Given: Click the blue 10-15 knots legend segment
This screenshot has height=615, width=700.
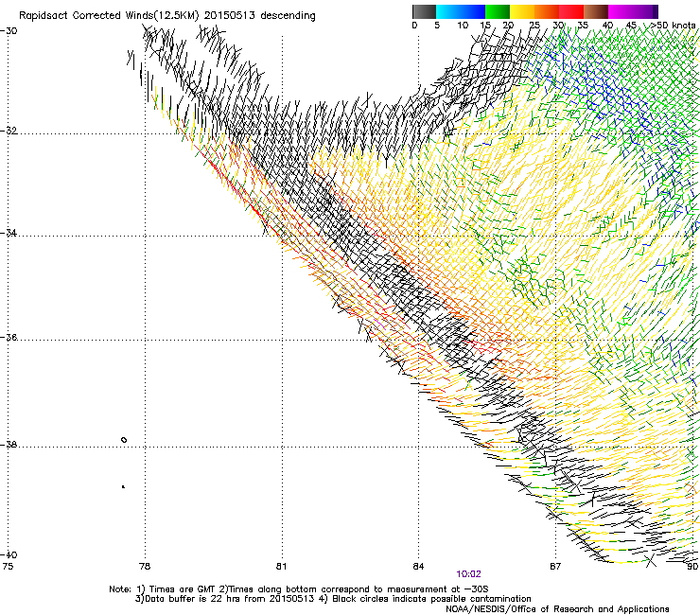Looking at the screenshot, I should click(x=473, y=11).
